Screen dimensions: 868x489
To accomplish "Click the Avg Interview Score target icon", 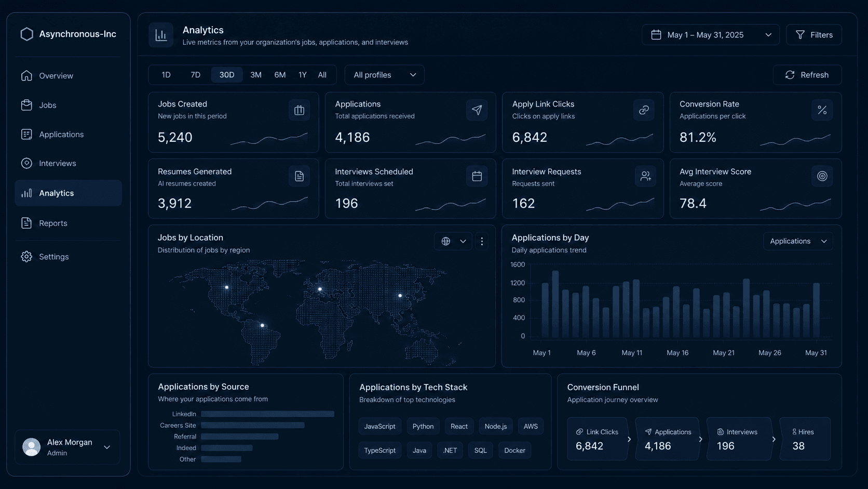I will tap(822, 176).
